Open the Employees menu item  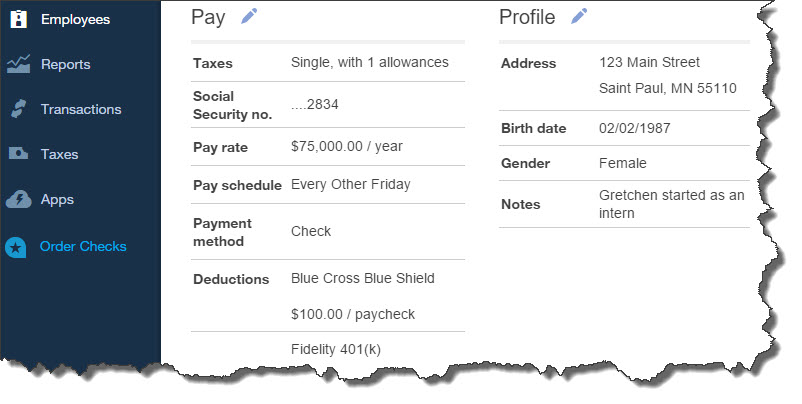tap(75, 19)
